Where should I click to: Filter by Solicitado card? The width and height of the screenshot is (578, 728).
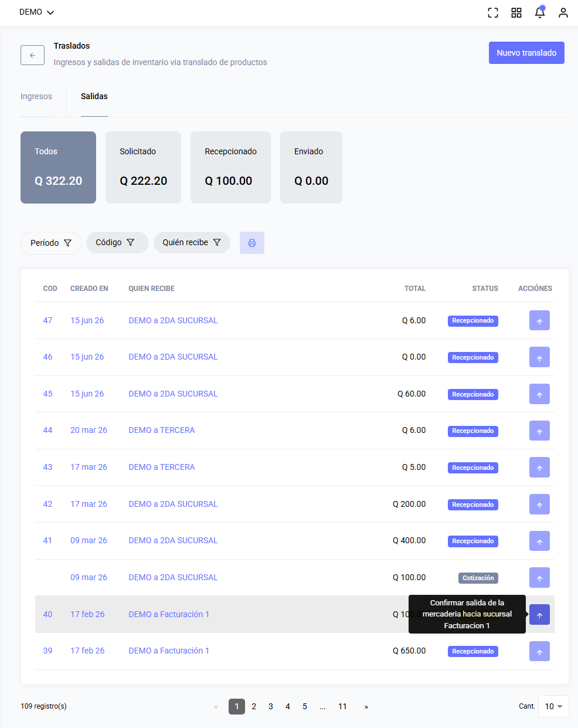tap(143, 168)
